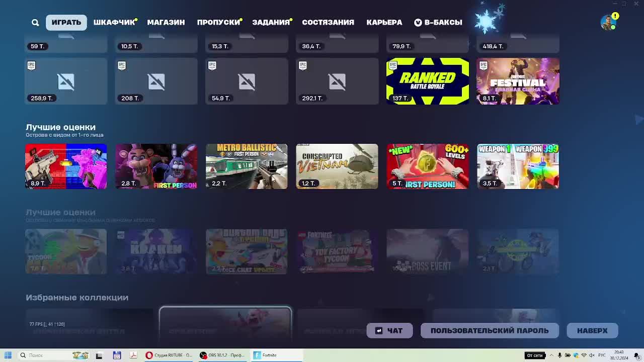This screenshot has height=362, width=644.
Task: Select the placeholder tile with 54,9 Т.
Action: (247, 81)
